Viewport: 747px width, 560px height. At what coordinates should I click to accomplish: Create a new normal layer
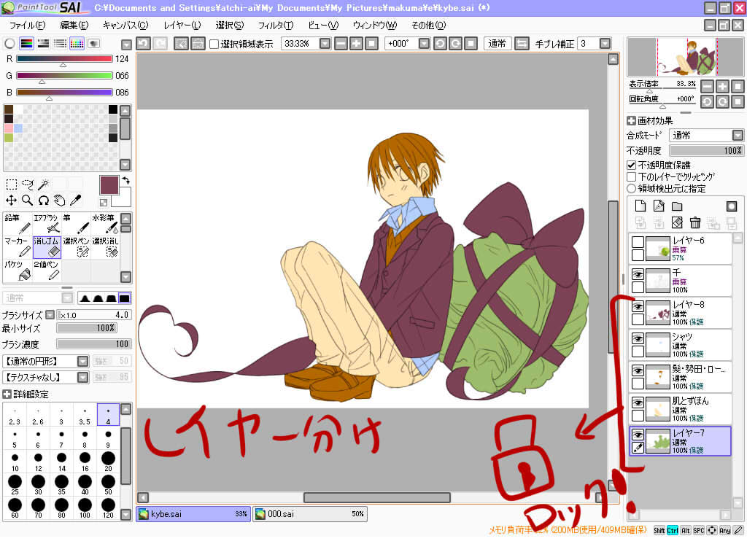point(640,206)
